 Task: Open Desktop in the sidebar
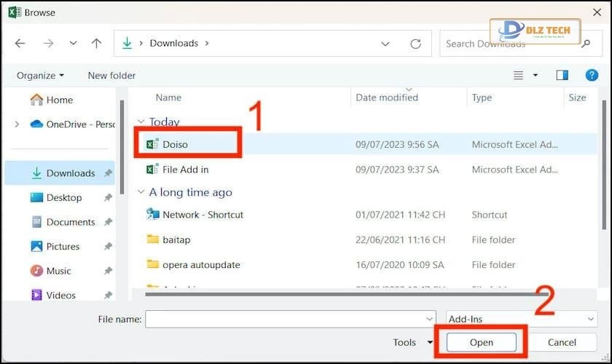point(64,197)
